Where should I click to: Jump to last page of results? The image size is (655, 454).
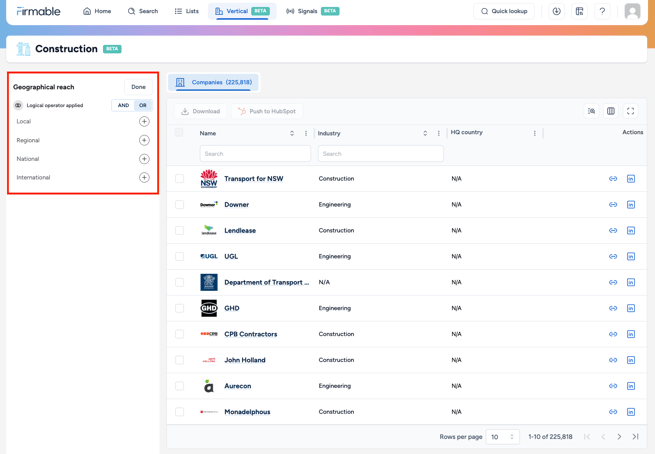(635, 436)
